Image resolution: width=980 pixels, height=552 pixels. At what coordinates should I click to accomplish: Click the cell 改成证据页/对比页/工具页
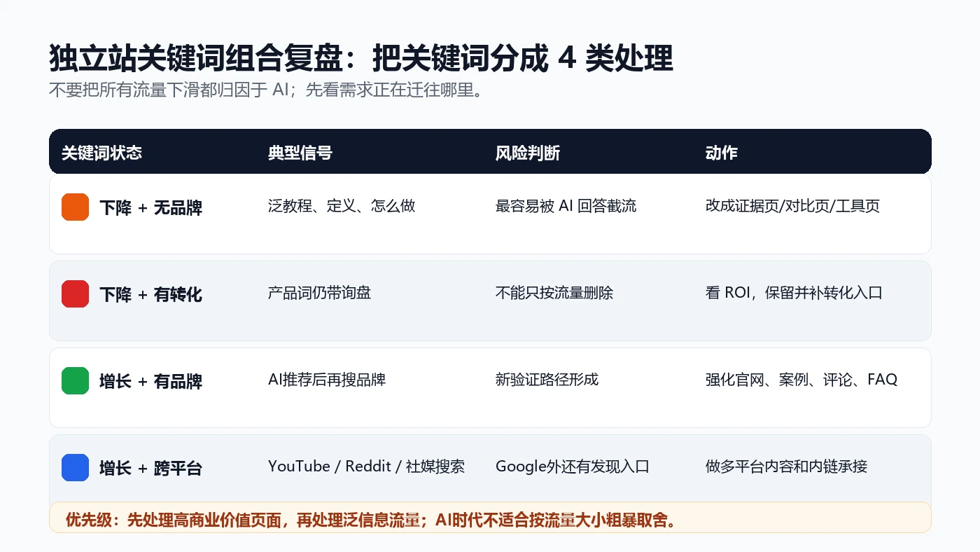[792, 206]
